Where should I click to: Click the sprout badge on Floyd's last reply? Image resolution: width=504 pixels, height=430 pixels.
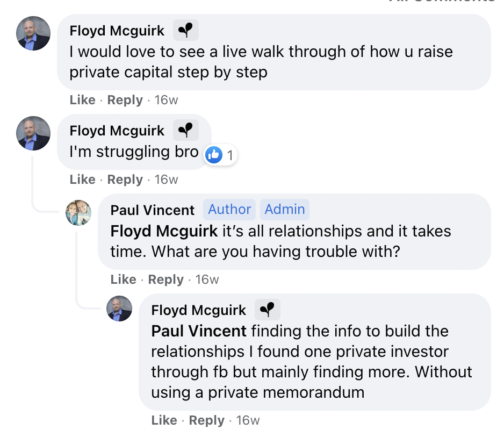click(x=267, y=310)
